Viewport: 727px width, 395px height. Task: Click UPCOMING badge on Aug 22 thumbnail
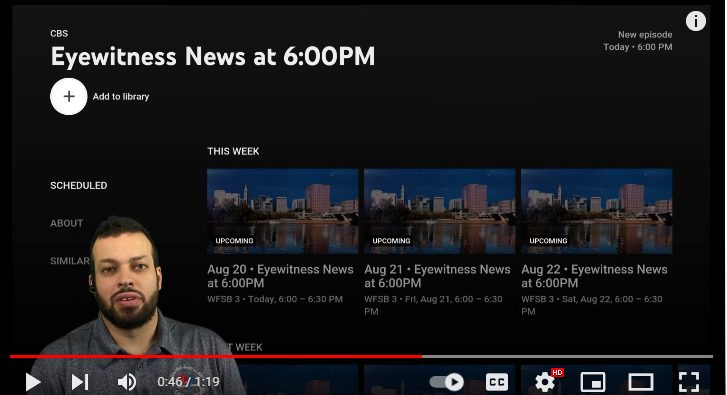[548, 241]
